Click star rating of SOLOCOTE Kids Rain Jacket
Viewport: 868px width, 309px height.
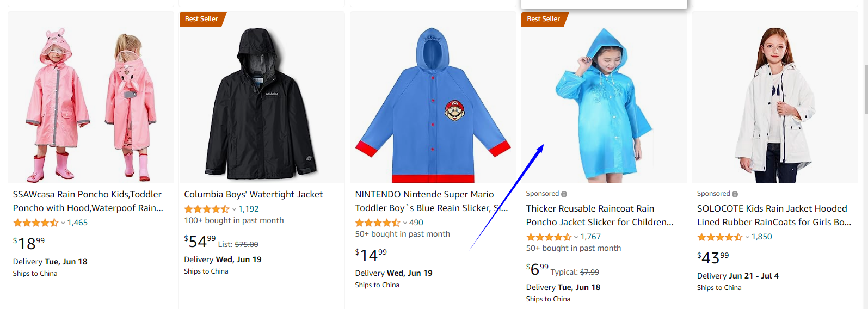[x=719, y=237]
